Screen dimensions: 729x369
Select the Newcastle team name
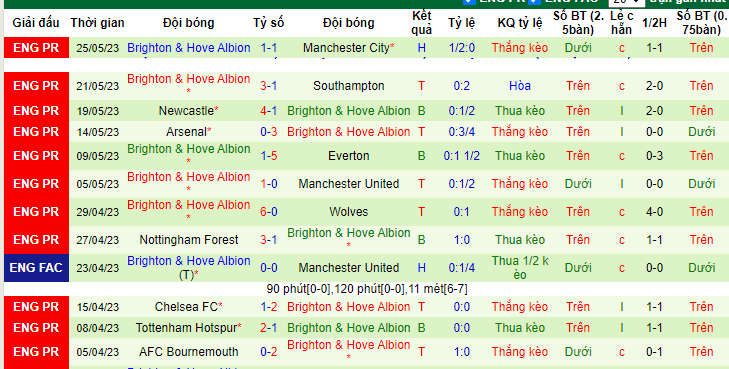click(186, 111)
